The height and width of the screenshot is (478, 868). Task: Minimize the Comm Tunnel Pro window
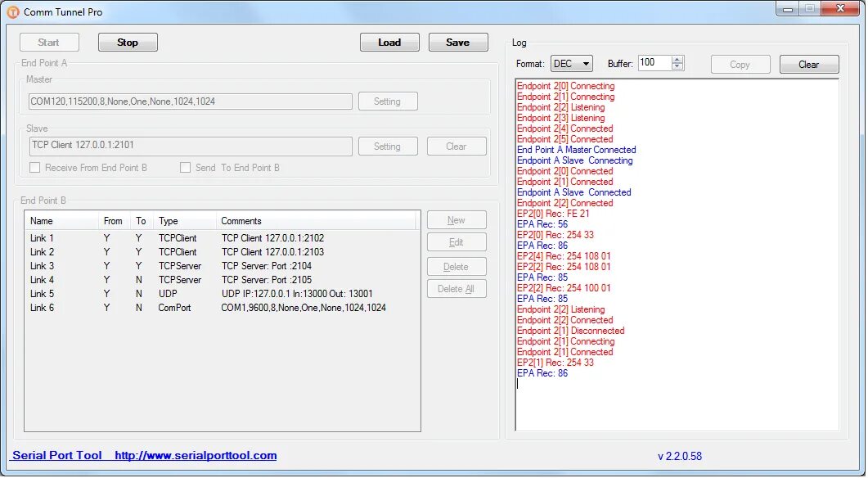pyautogui.click(x=787, y=9)
